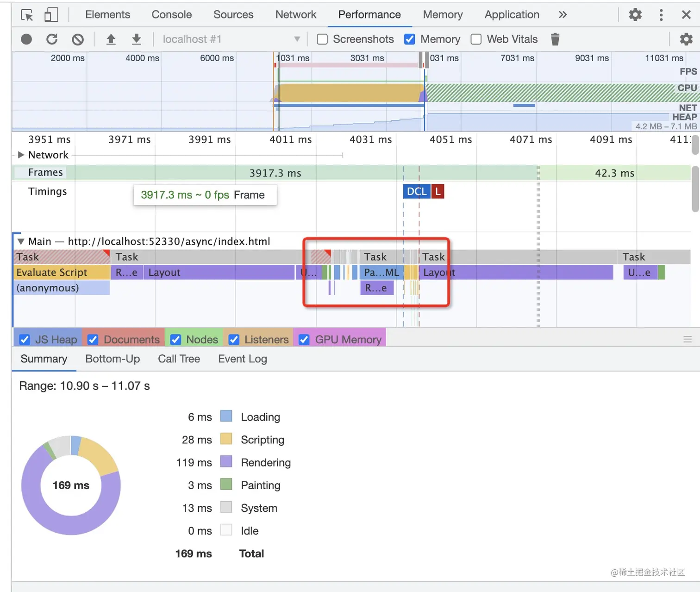Screen dimensions: 700x592
Task: Select the R...e block under Pa...ML
Action: 377,288
